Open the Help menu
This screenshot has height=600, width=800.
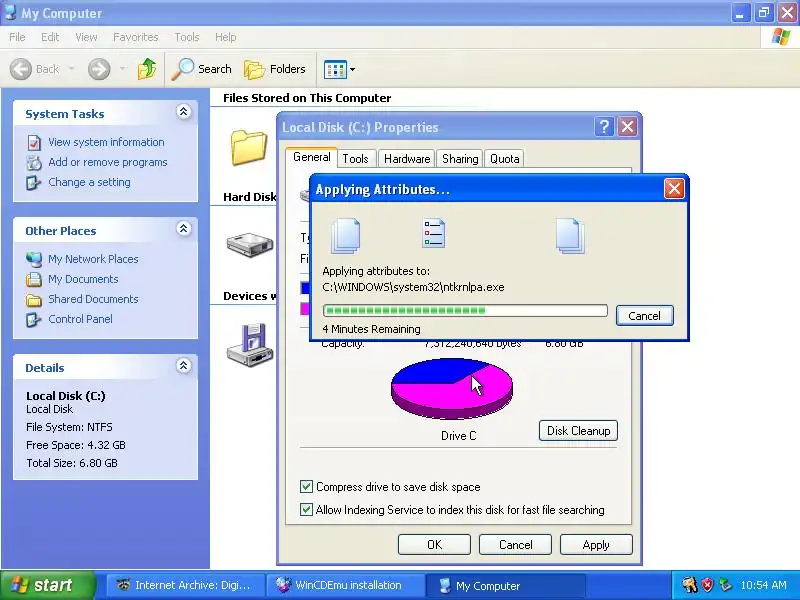226,37
